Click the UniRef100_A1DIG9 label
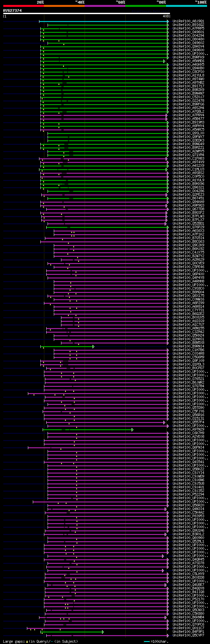Image resolution: width=210 pixels, height=644 pixels. click(188, 321)
